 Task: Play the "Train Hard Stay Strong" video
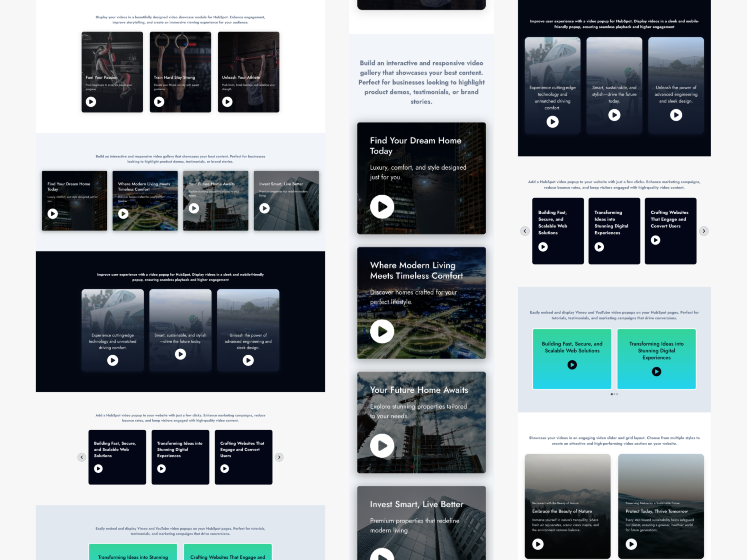[x=159, y=102]
